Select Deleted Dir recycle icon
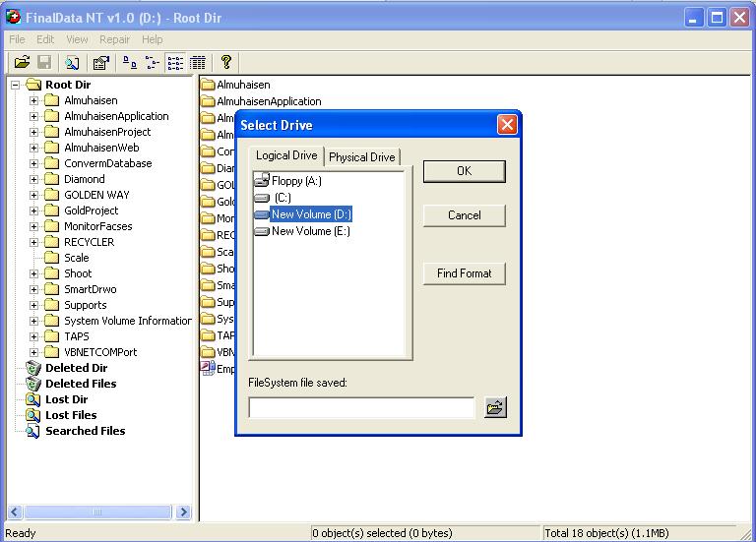 click(x=33, y=368)
